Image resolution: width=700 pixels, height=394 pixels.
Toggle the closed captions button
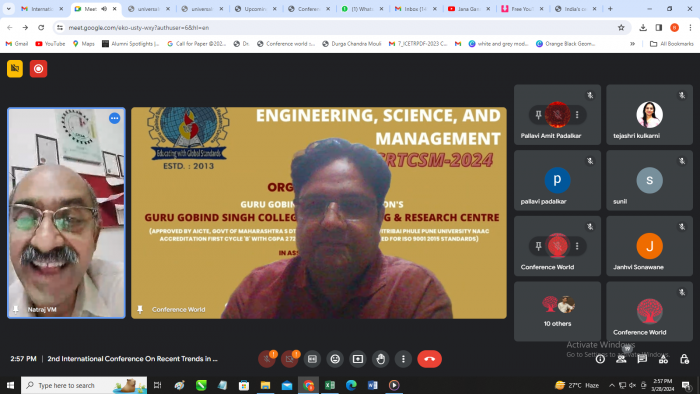tap(312, 359)
